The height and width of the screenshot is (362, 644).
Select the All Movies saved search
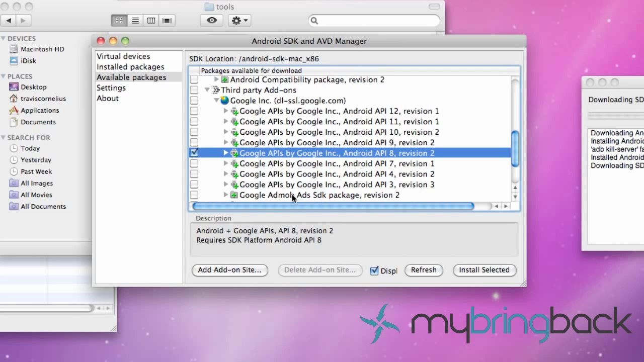36,195
